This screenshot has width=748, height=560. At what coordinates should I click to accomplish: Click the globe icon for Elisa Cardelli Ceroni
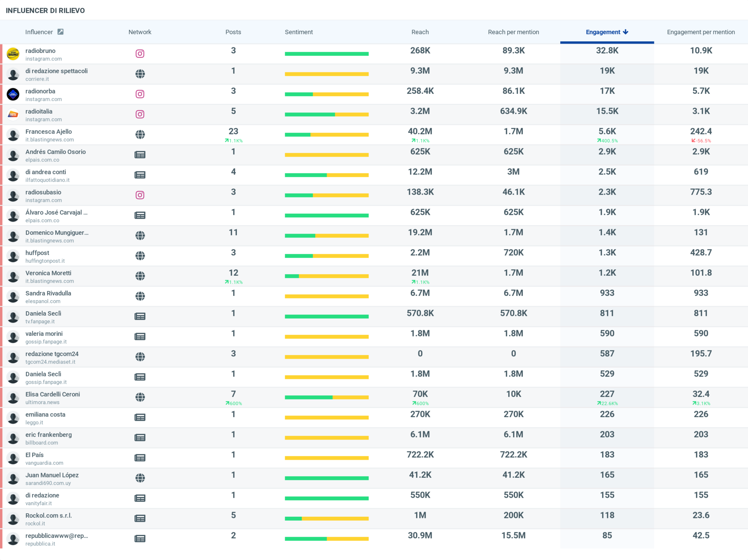coord(140,397)
